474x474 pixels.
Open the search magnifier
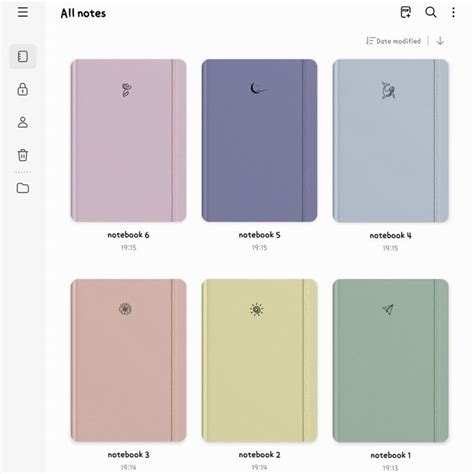(431, 12)
